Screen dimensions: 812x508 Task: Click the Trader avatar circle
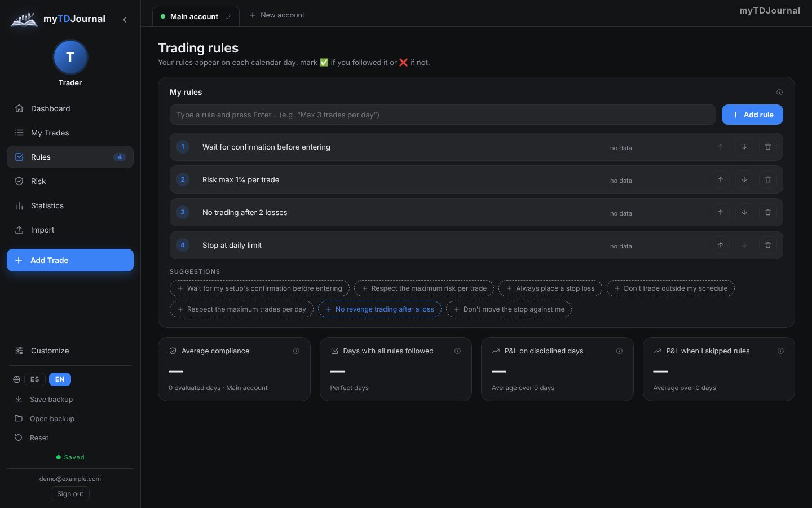click(70, 57)
